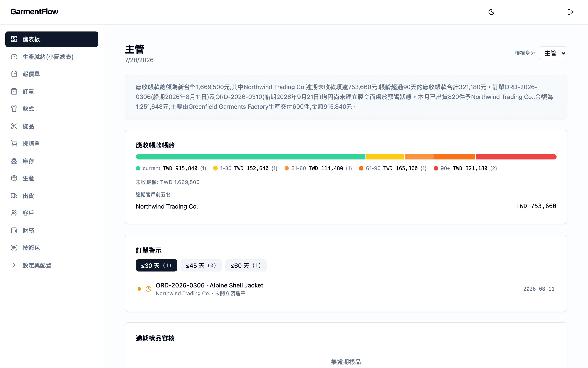Open the 報價單 menu item
Viewport: 588px width, 368px height.
(52, 74)
